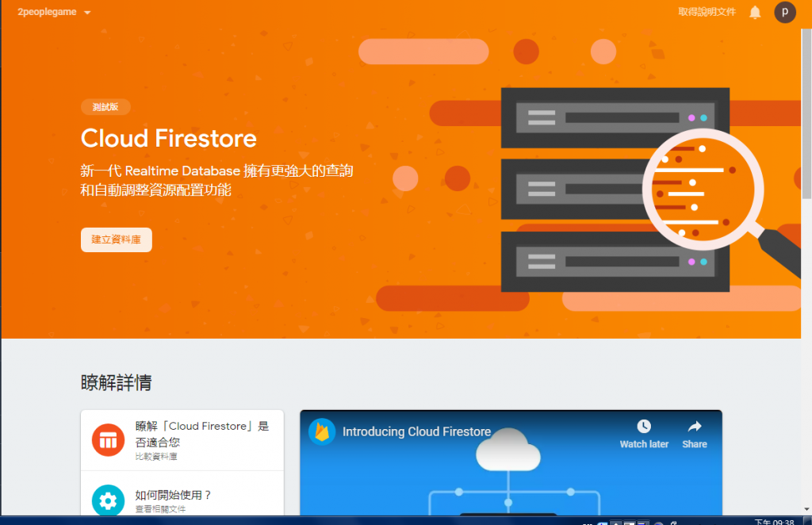Click the 建立資料庫 button
The height and width of the screenshot is (525, 812).
(117, 240)
